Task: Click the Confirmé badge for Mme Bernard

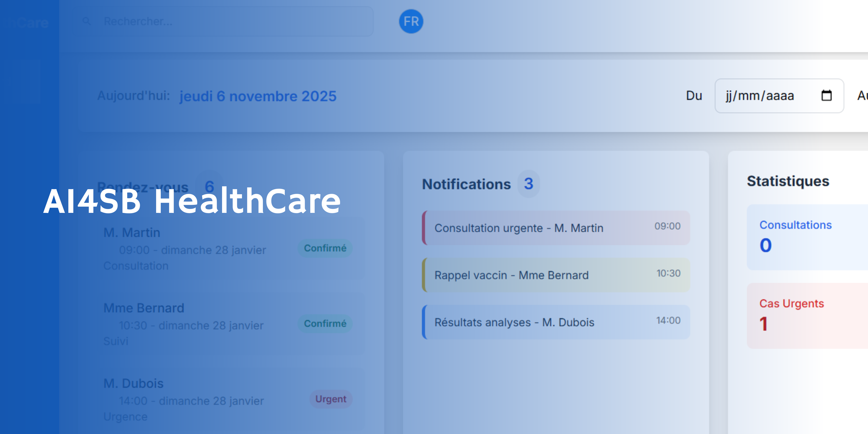Action: (x=325, y=324)
